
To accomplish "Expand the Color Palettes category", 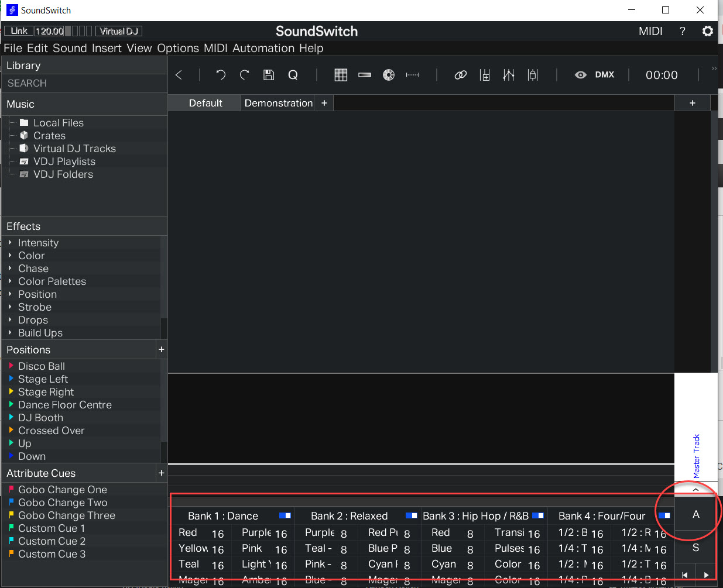I will (x=10, y=281).
